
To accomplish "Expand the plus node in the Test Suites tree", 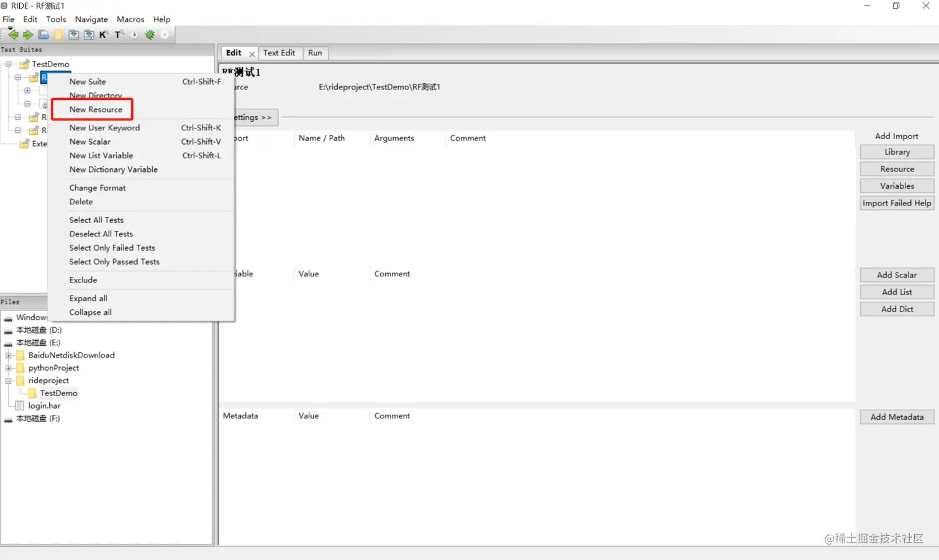I will 27,91.
